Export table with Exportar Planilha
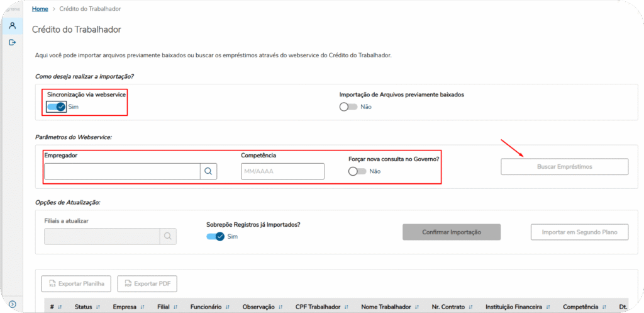 click(x=76, y=284)
